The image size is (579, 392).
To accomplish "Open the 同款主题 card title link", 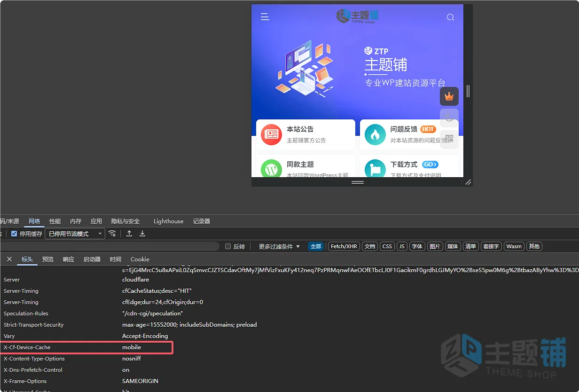I will 300,165.
